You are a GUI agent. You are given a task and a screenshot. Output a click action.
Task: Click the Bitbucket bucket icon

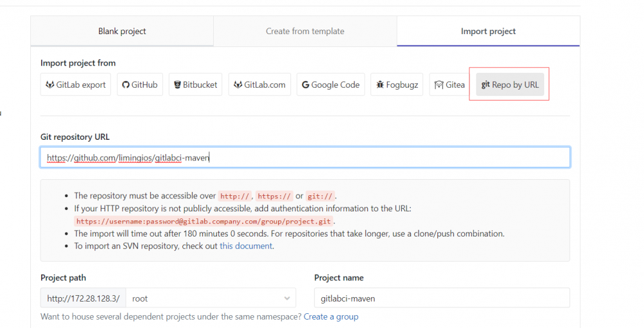click(x=177, y=85)
